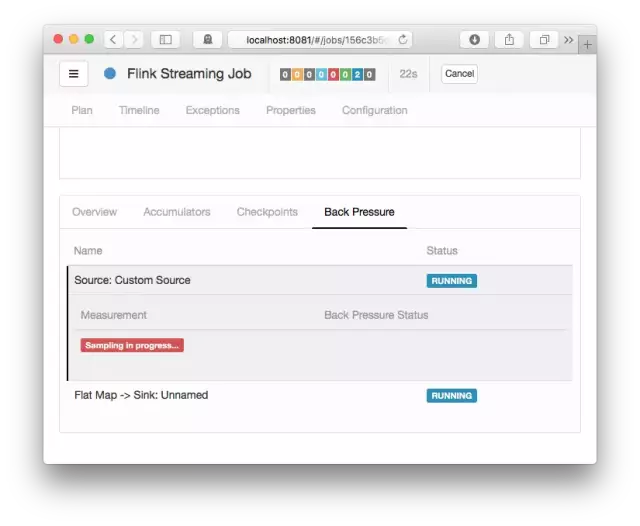Viewport: 640px width, 526px height.
Task: Open the Timeline tab
Action: tap(139, 110)
